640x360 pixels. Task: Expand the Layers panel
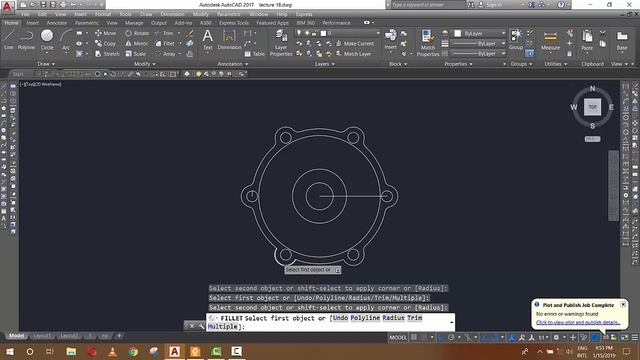(324, 64)
